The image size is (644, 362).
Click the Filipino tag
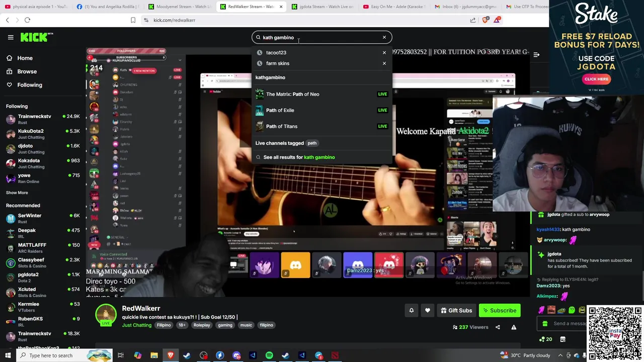(x=164, y=325)
